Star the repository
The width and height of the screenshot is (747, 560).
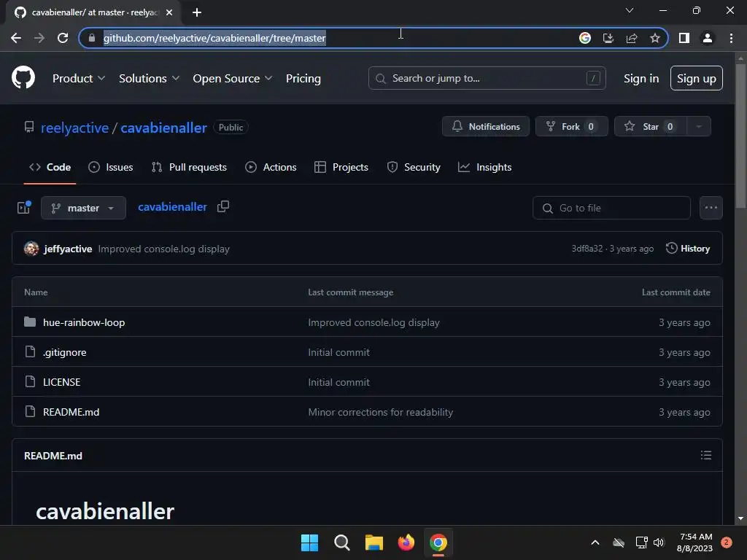point(651,127)
